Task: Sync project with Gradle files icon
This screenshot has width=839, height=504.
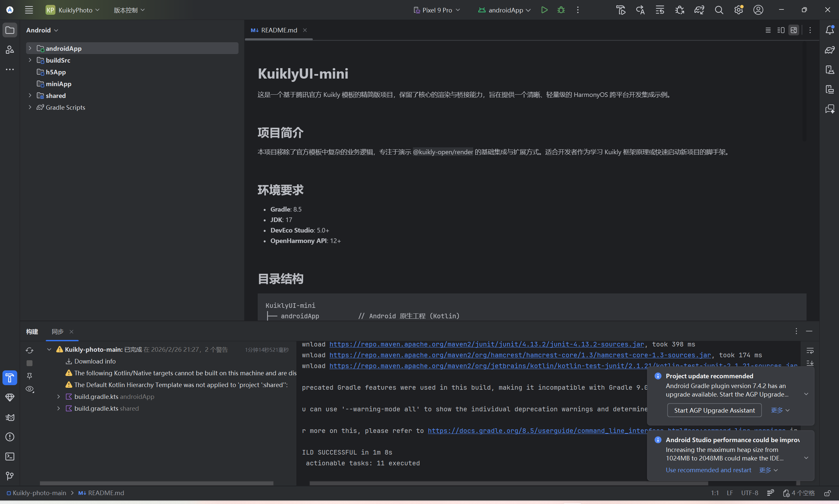Action: [699, 10]
